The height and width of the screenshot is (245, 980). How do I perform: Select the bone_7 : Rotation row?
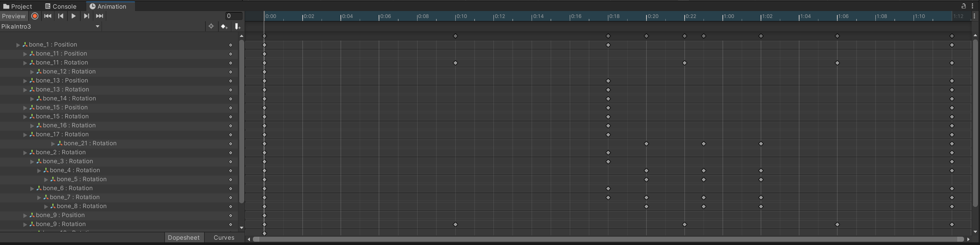point(119,197)
